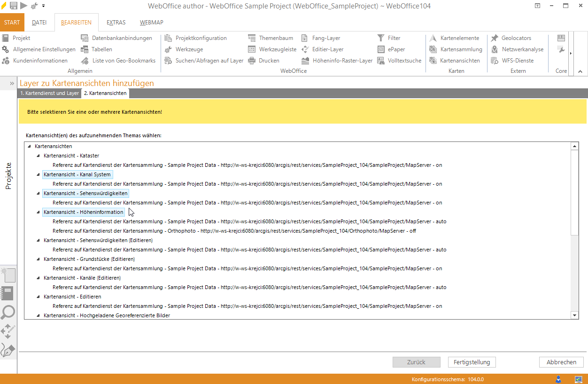Go to tab 1. Kartendienst und Layer
This screenshot has height=384, width=588.
pyautogui.click(x=49, y=94)
